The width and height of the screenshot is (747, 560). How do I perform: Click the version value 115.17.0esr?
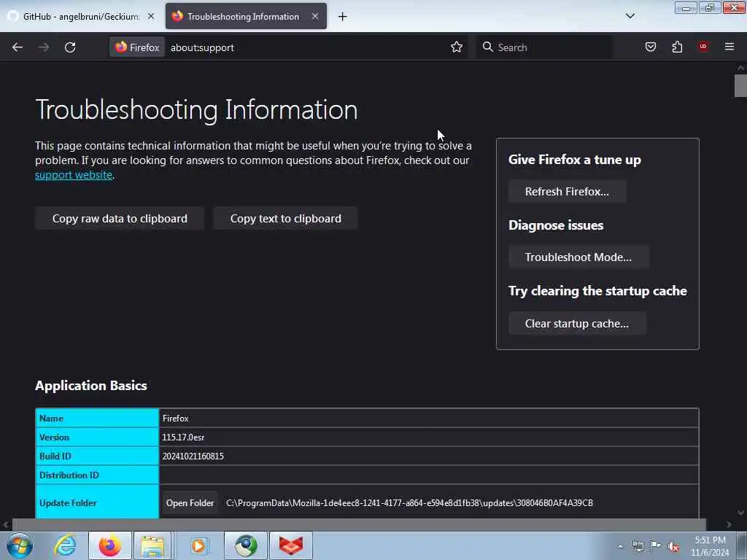click(183, 437)
